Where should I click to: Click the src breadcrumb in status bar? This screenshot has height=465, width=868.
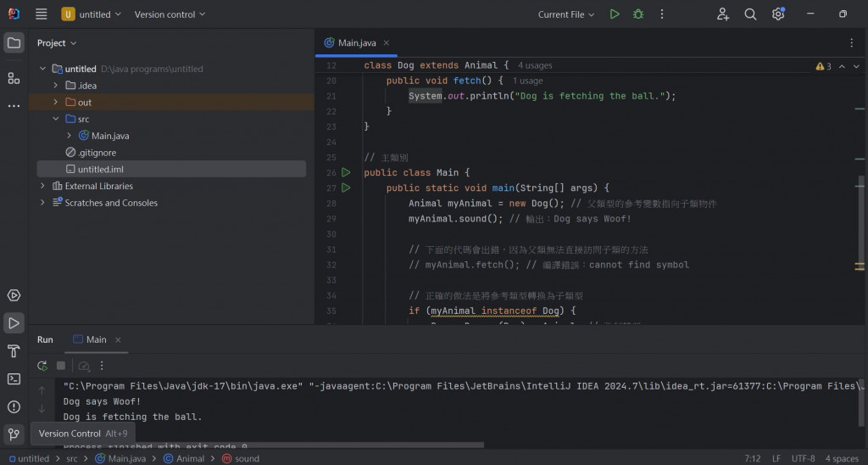click(x=72, y=458)
